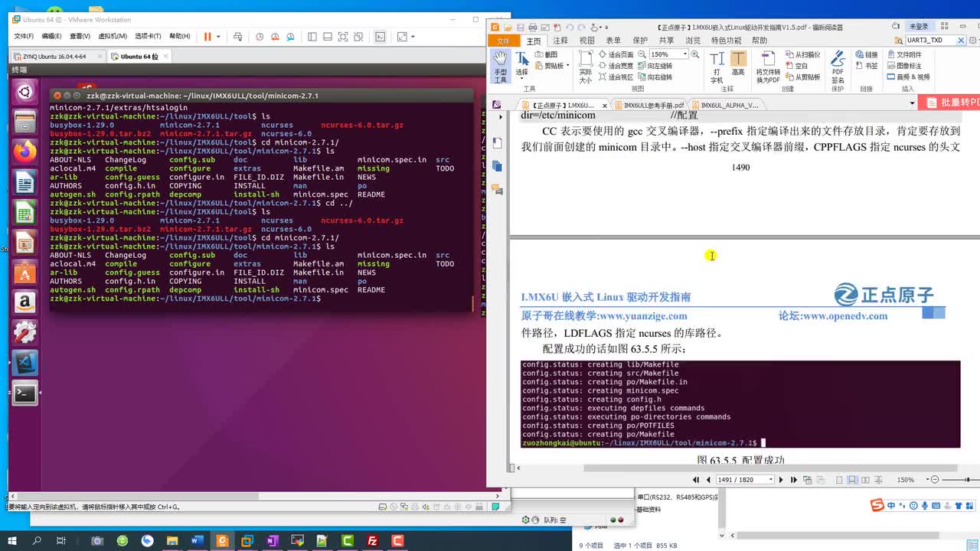
Task: Select facing pages view in the status bar
Action: point(864,480)
